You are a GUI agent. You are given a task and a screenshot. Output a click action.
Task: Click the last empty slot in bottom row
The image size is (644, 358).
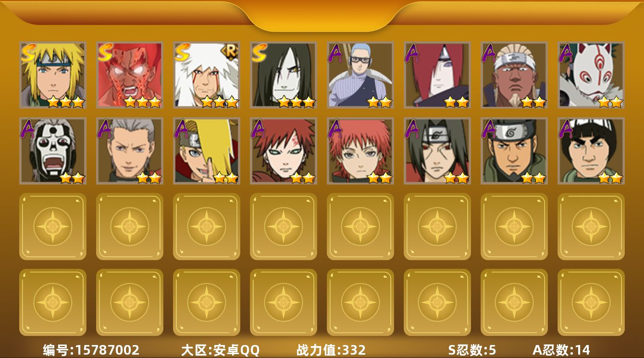591,302
